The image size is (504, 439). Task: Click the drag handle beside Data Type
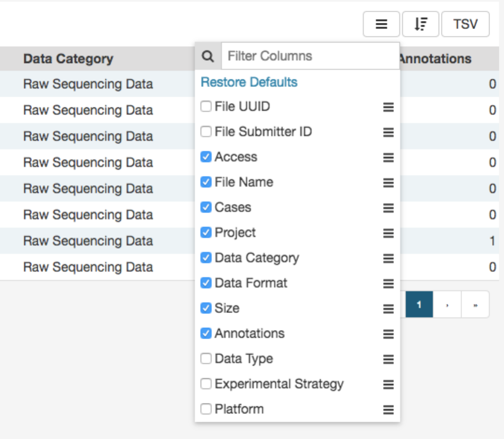[388, 359]
